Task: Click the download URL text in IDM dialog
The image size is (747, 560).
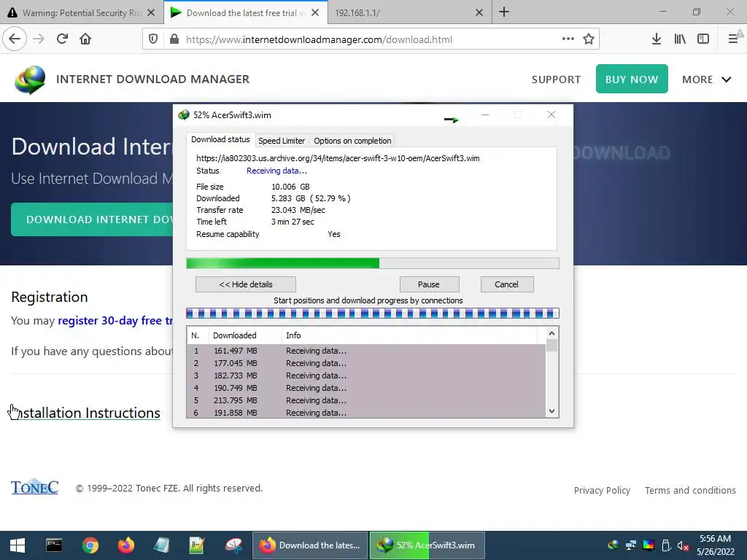Action: coord(338,158)
